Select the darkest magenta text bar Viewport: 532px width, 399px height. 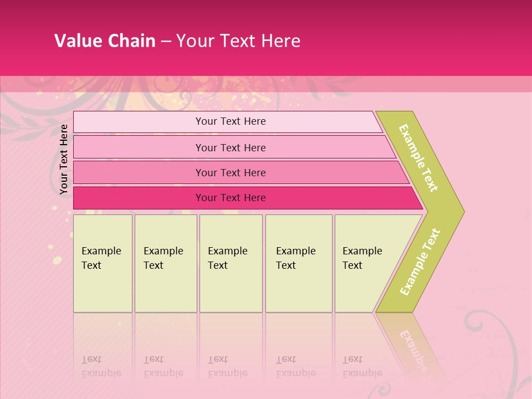click(231, 198)
